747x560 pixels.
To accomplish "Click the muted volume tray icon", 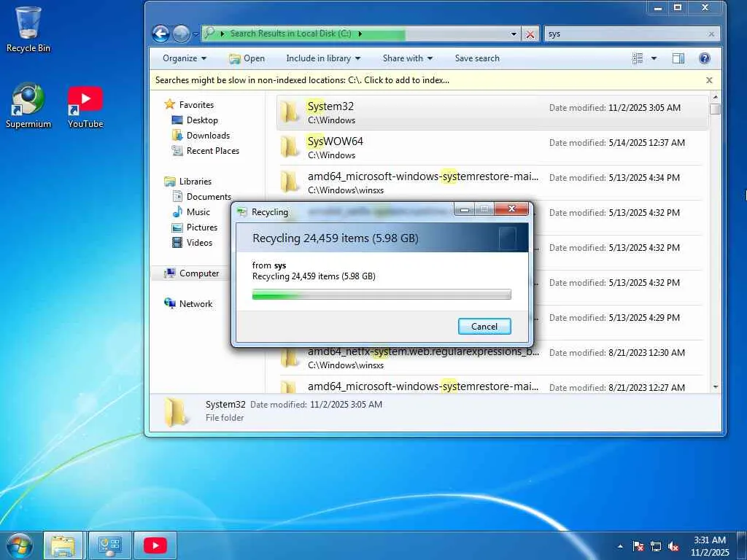I will (673, 546).
